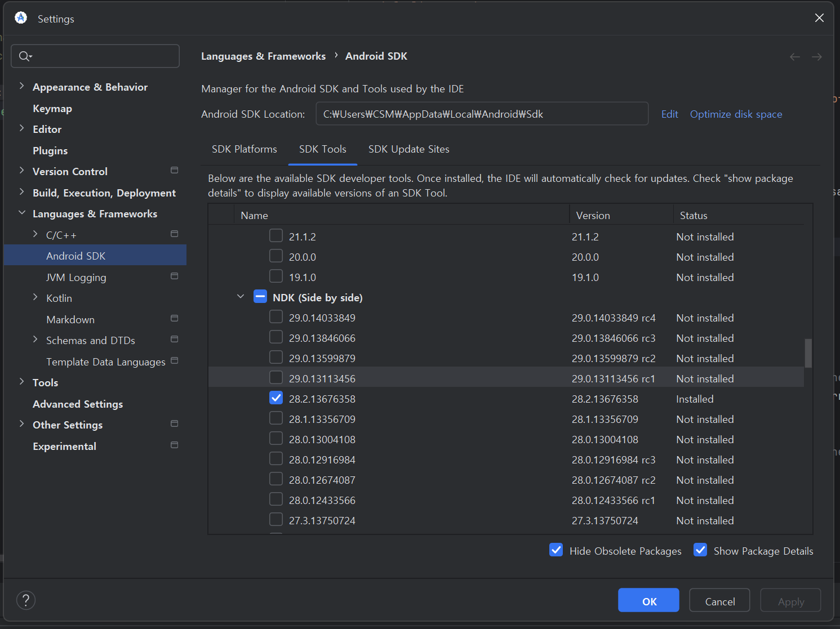Check NDK 28.0.12674087 checkbox
The image size is (840, 629).
click(276, 479)
